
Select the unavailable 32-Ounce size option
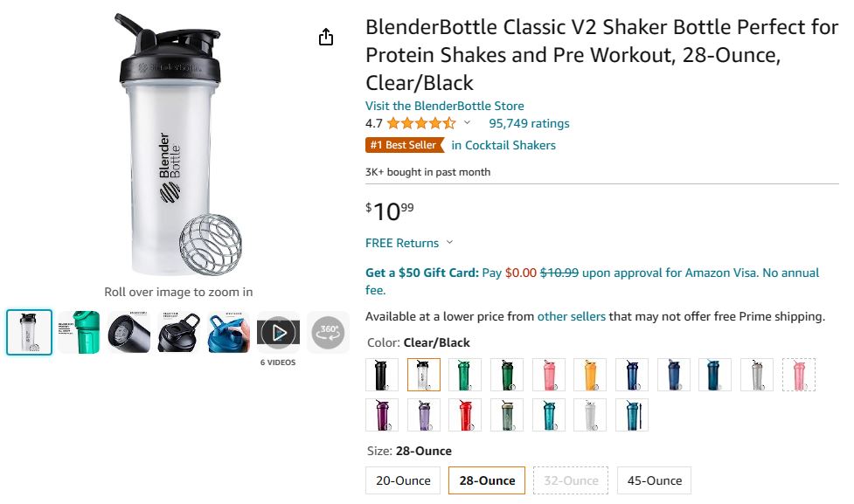click(x=571, y=480)
